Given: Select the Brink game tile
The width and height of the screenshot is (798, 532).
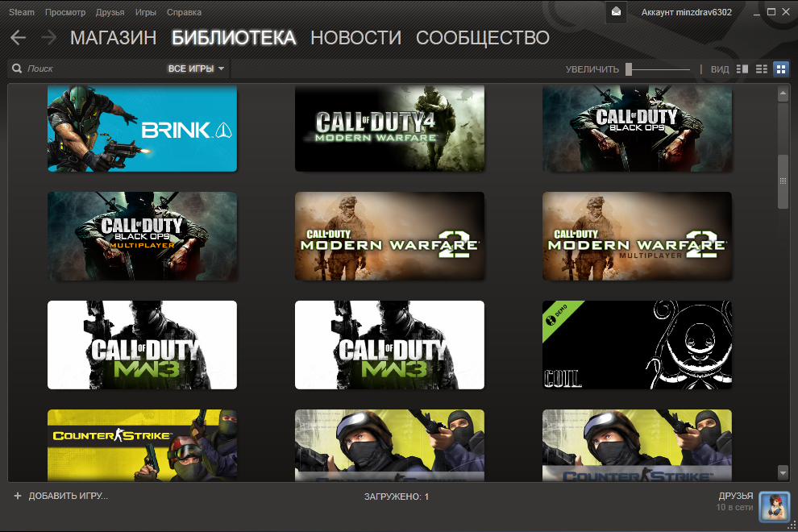Looking at the screenshot, I should [x=142, y=128].
